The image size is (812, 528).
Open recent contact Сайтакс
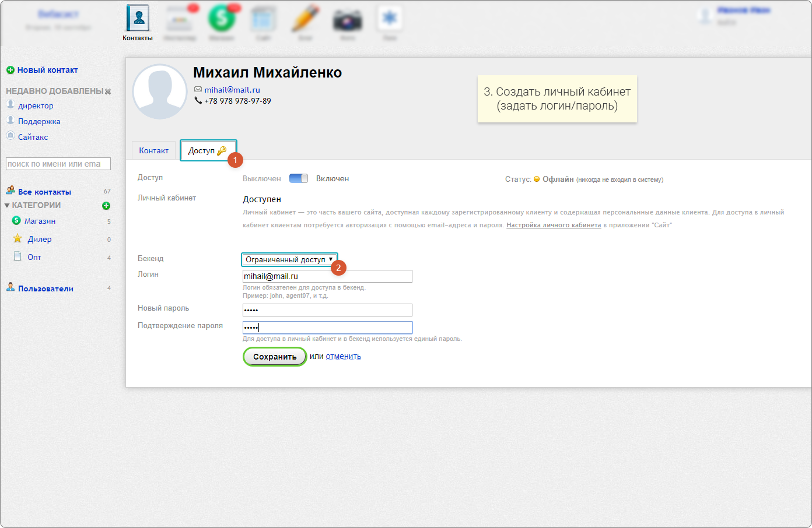tap(33, 137)
